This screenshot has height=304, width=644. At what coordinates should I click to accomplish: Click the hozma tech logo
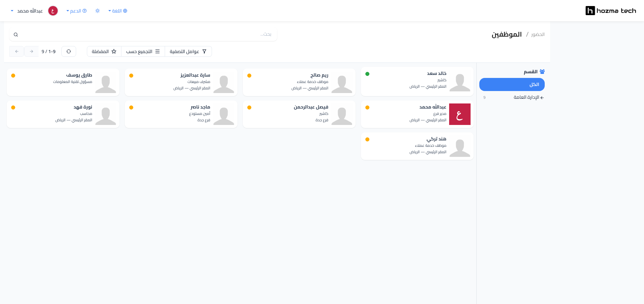click(610, 11)
